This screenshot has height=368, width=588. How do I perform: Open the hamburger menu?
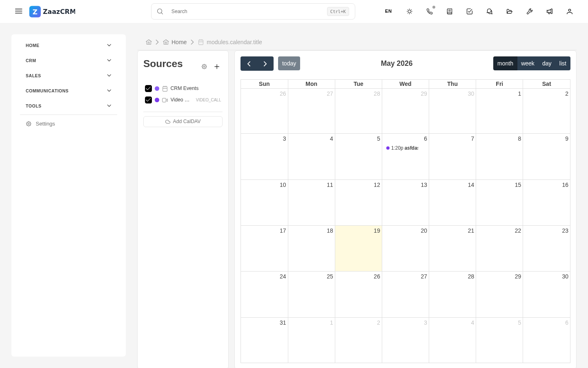pyautogui.click(x=19, y=11)
